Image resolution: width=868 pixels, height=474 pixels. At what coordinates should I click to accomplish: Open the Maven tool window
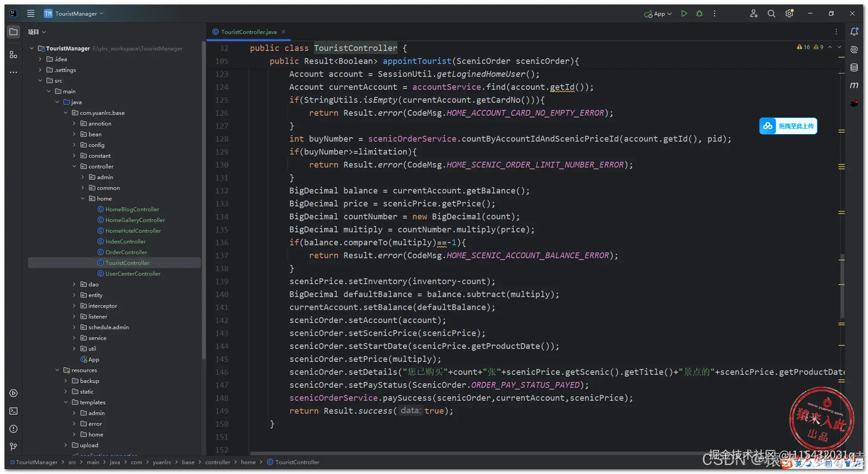854,85
